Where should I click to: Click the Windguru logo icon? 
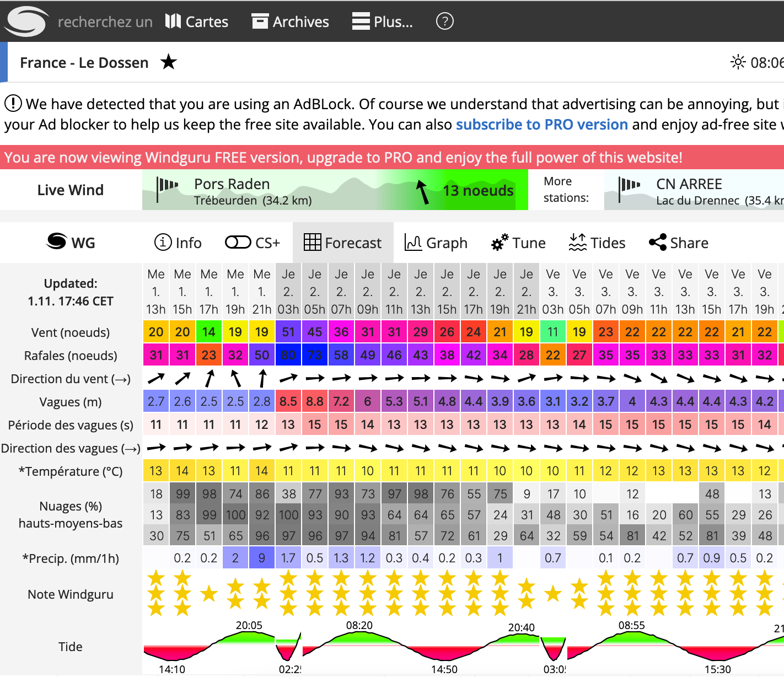[26, 22]
